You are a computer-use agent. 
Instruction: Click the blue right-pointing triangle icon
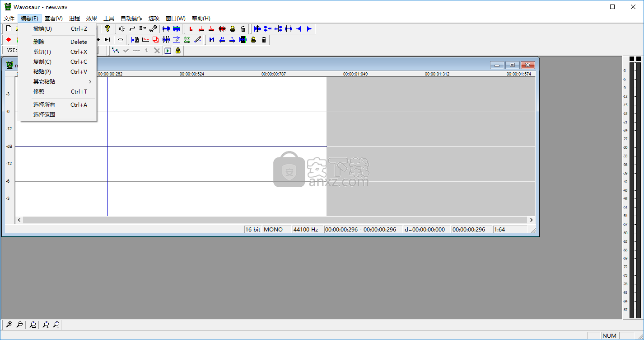point(309,28)
